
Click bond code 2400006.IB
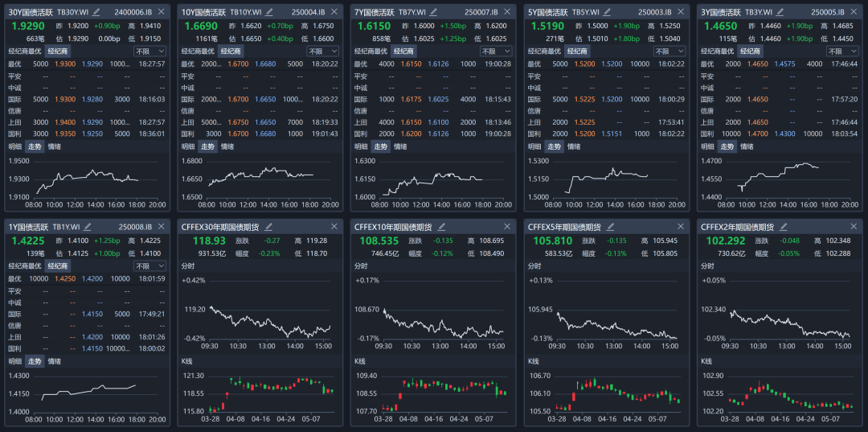(x=133, y=11)
